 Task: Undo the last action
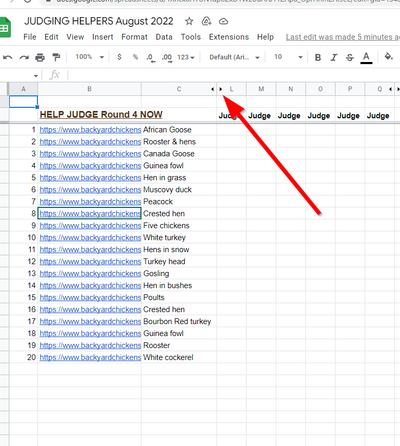(x=8, y=57)
